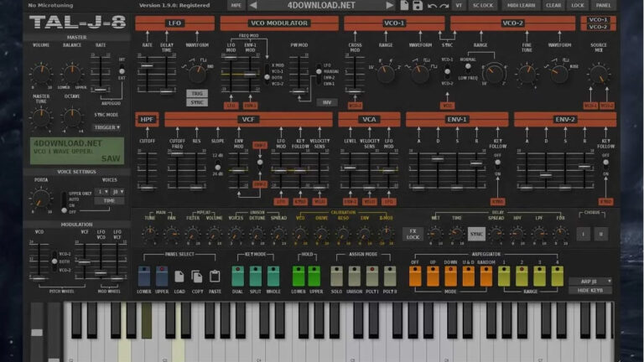Viewport: 644px width, 362px height.
Task: Toggle FX Lock
Action: pos(413,234)
